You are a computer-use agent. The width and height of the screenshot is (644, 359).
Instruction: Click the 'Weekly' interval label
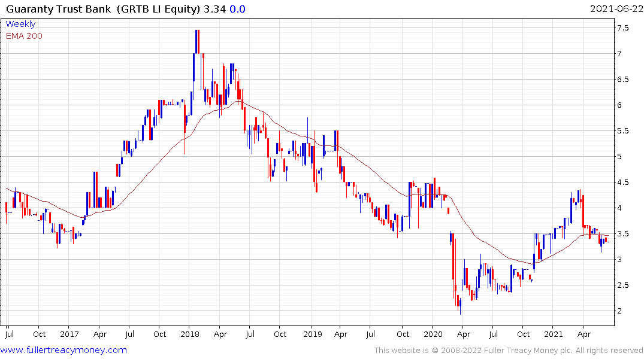click(20, 24)
